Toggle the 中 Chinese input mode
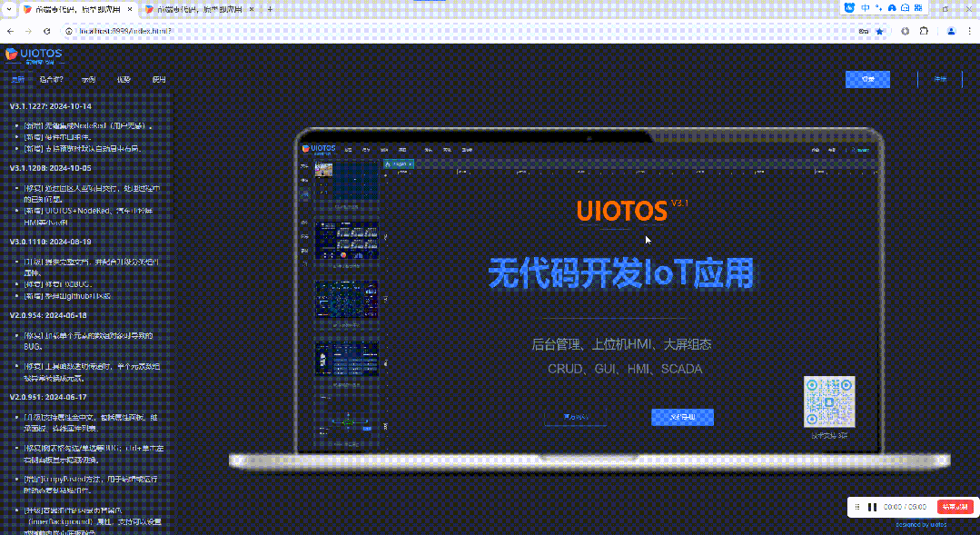The width and height of the screenshot is (980, 535). [x=866, y=8]
